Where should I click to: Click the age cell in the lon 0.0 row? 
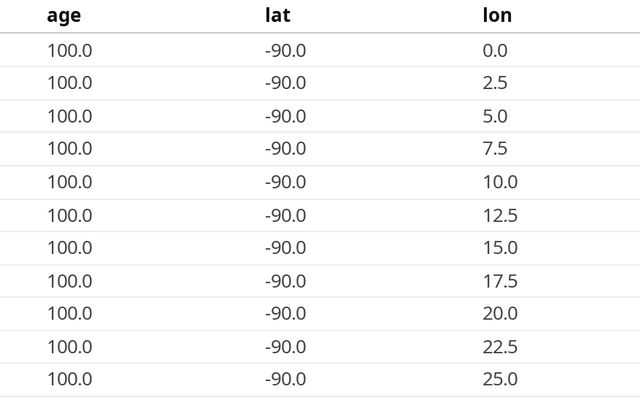69,50
